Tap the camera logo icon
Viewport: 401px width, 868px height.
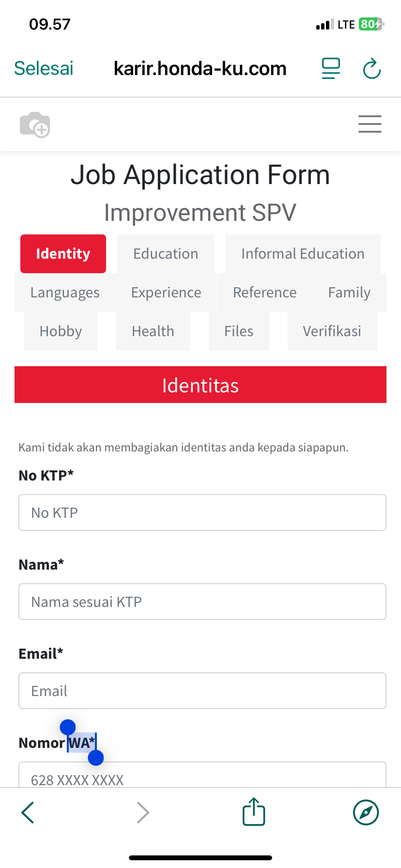35,124
